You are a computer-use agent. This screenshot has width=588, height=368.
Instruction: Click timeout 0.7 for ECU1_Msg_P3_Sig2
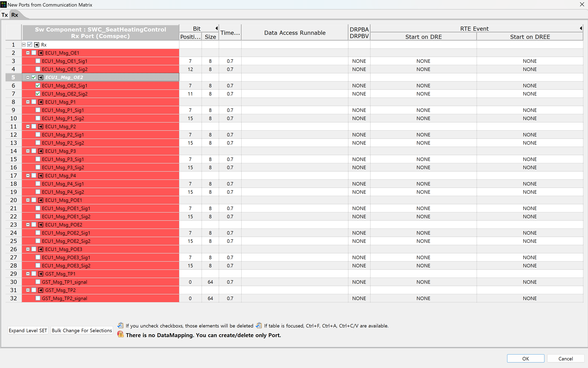[x=230, y=168]
